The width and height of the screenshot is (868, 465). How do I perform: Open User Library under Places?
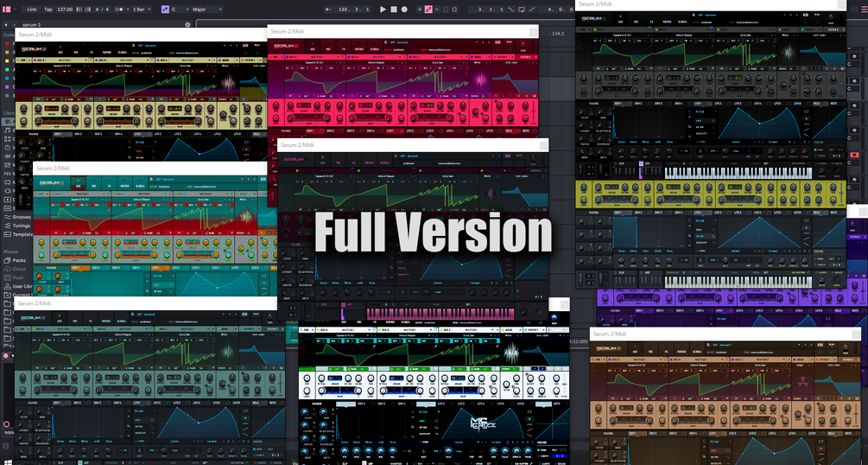click(22, 287)
